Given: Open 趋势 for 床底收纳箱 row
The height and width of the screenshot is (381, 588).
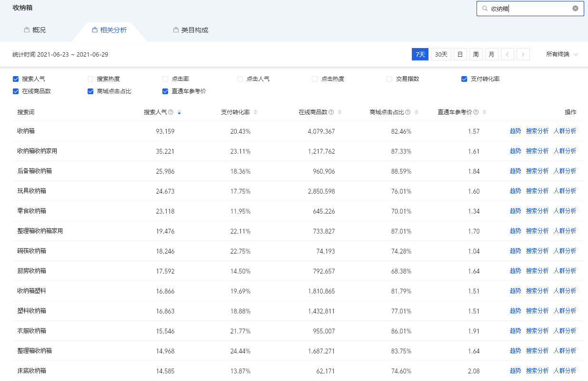Looking at the screenshot, I should (x=515, y=371).
